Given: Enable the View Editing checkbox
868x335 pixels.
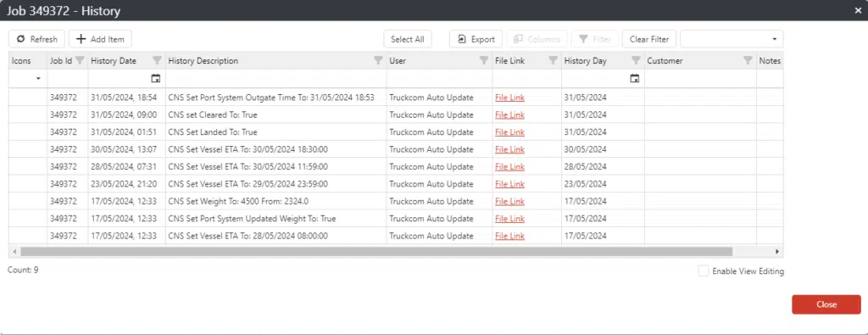Looking at the screenshot, I should coord(704,271).
